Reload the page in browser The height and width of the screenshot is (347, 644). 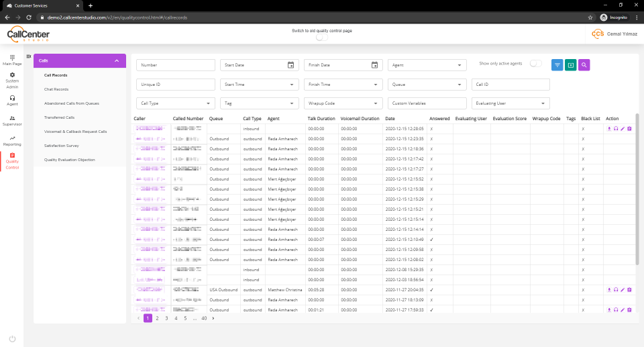pos(29,17)
